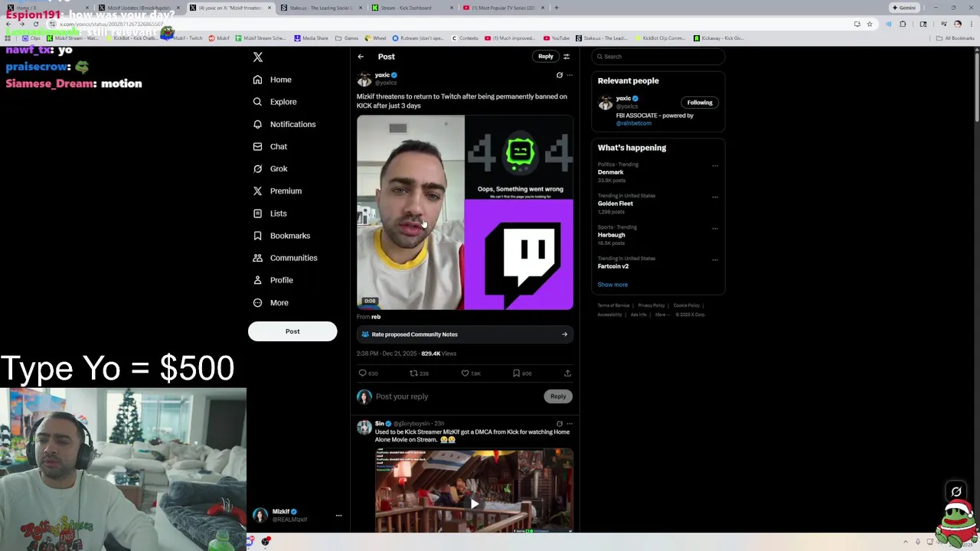Click the X logo in the sidebar

pyautogui.click(x=258, y=57)
